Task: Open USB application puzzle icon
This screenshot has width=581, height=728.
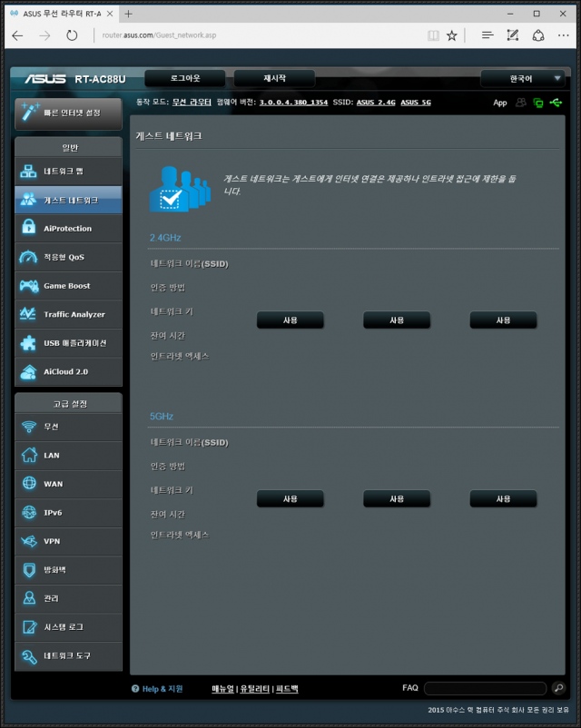Action: [x=28, y=343]
